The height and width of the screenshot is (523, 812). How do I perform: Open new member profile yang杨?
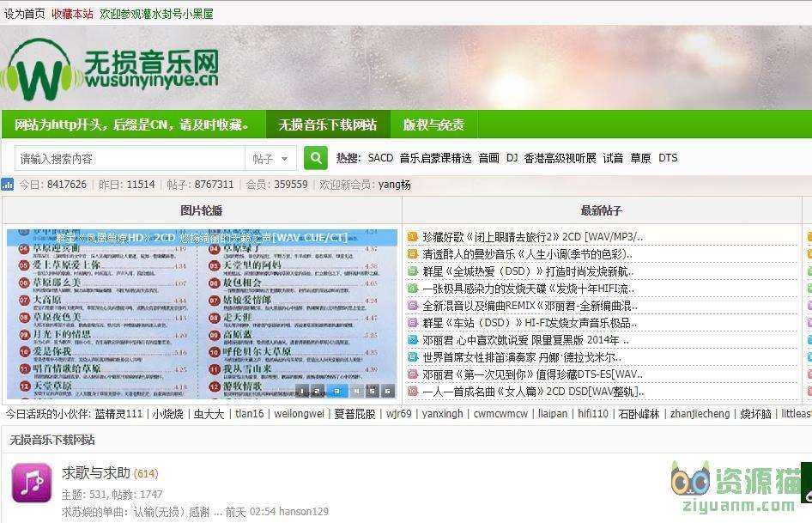395,185
